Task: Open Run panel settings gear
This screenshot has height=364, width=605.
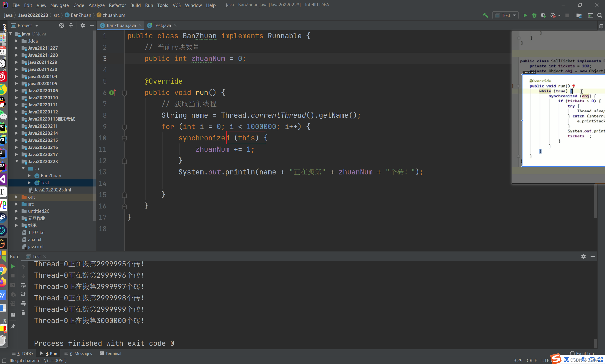Action: coord(583,256)
